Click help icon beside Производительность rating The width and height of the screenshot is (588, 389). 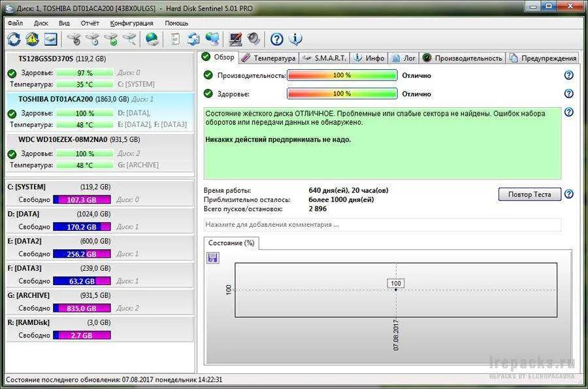click(569, 75)
